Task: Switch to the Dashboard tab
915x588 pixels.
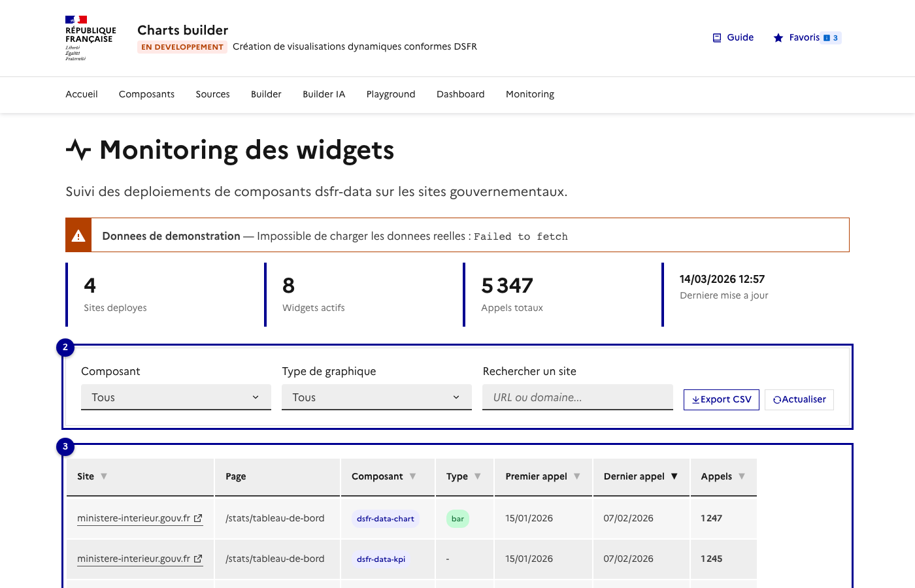Action: [460, 94]
